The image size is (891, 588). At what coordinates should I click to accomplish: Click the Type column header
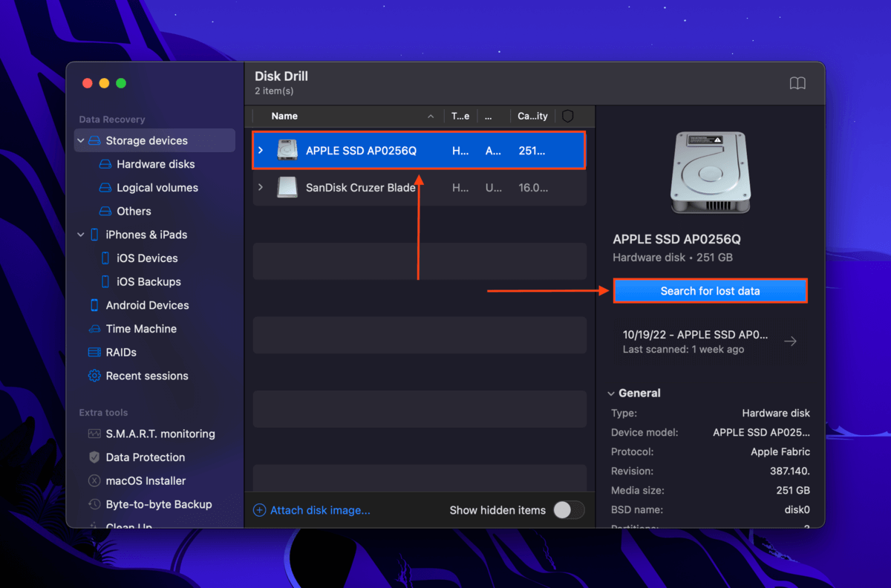pyautogui.click(x=460, y=116)
